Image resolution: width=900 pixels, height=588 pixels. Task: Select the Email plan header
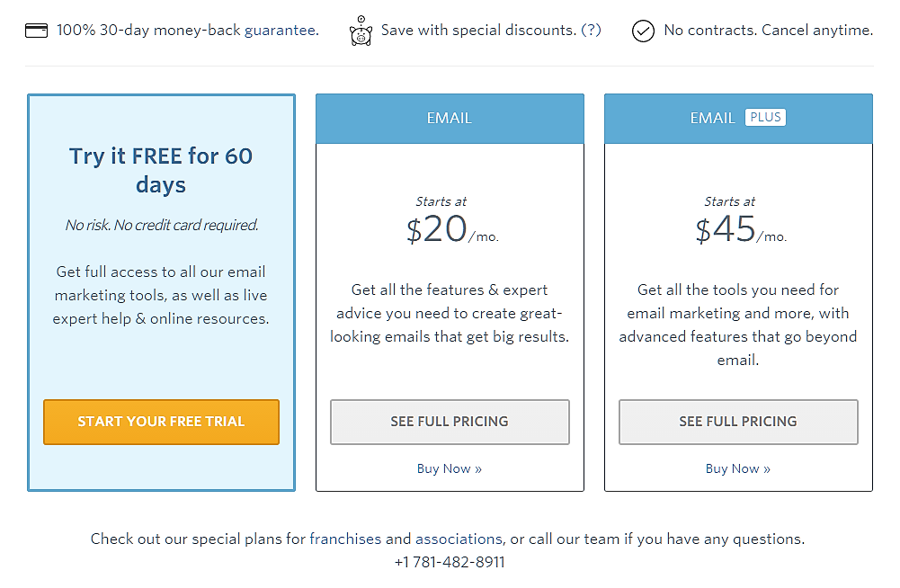(x=450, y=119)
